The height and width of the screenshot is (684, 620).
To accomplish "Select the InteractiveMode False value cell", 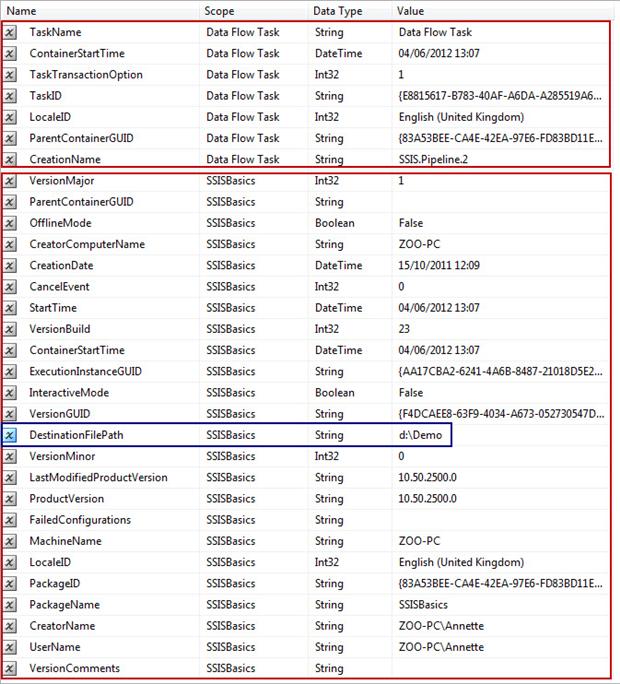I will coord(411,393).
